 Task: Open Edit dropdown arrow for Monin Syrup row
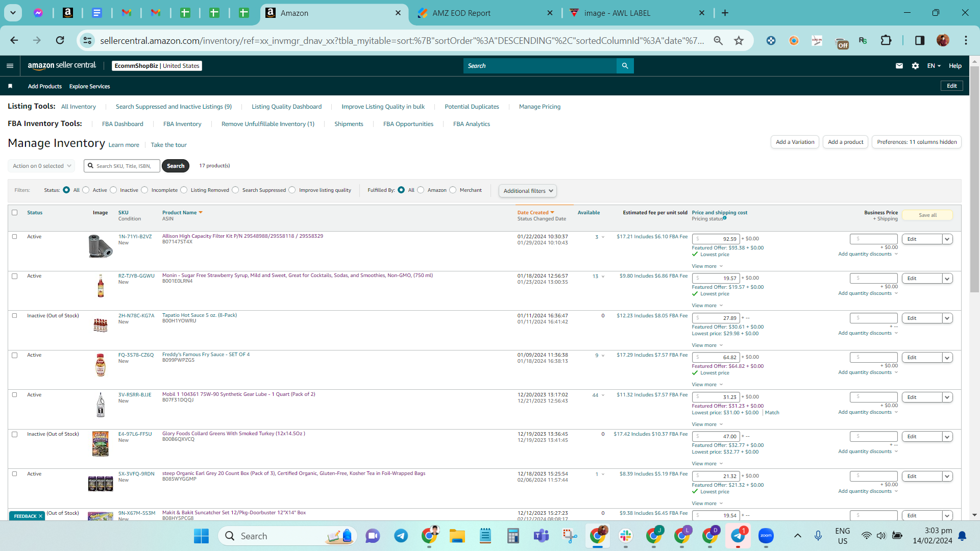pos(947,279)
